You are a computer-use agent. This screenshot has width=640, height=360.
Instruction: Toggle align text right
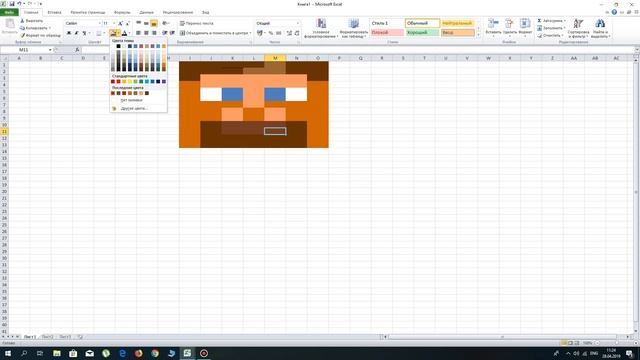154,33
